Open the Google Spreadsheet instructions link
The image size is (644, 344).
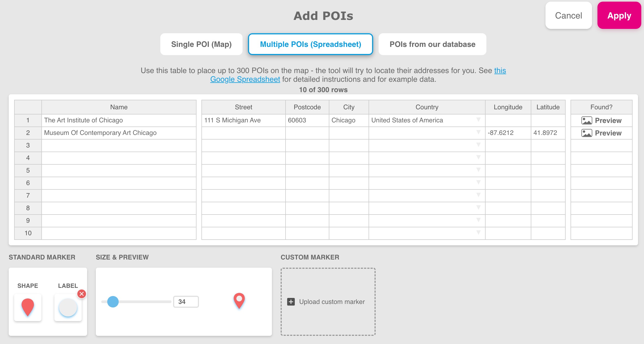(245, 79)
